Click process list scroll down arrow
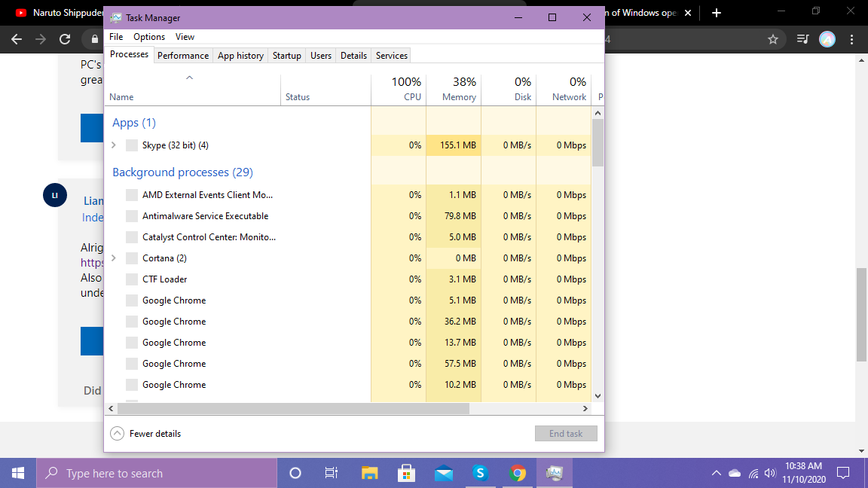Image resolution: width=868 pixels, height=488 pixels. tap(598, 396)
